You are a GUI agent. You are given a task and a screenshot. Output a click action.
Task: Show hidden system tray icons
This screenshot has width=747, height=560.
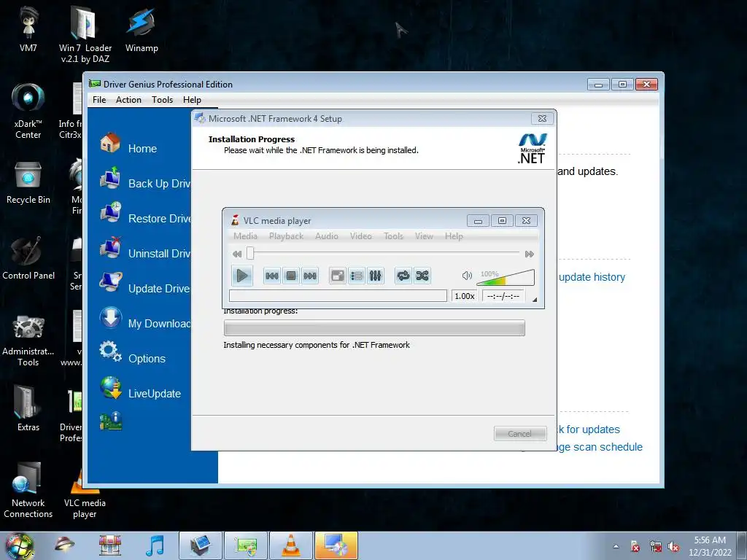616,546
